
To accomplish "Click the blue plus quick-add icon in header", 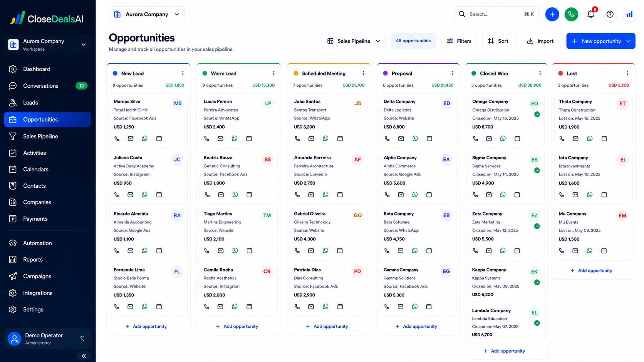I will tap(552, 14).
